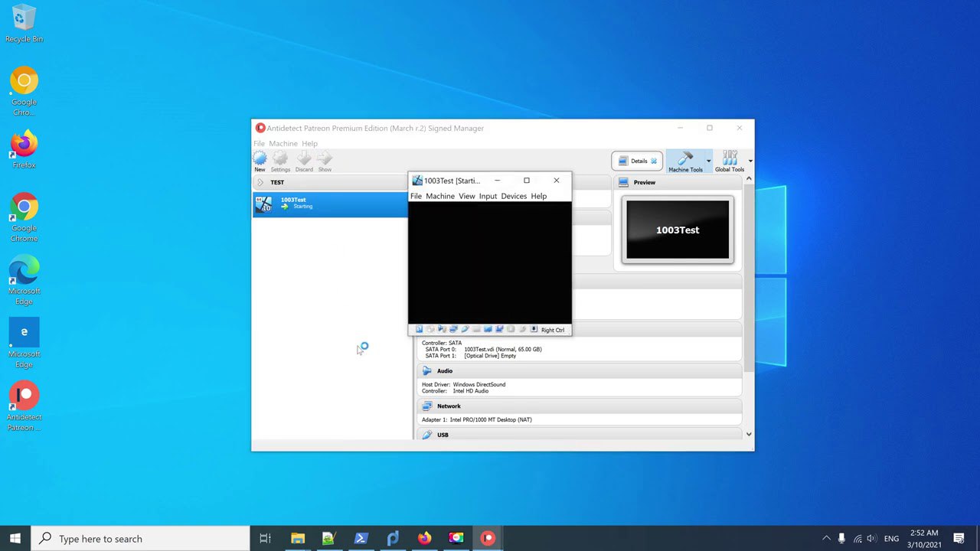The height and width of the screenshot is (551, 980).
Task: Click details pane scroll up arrow
Action: [x=749, y=179]
